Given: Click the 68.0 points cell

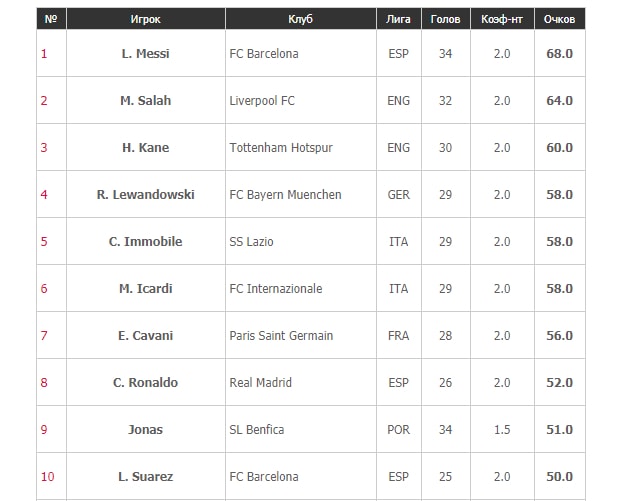Looking at the screenshot, I should (559, 53).
